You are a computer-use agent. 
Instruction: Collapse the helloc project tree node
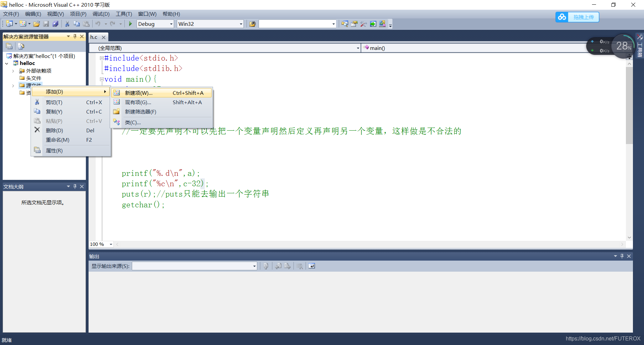point(7,63)
